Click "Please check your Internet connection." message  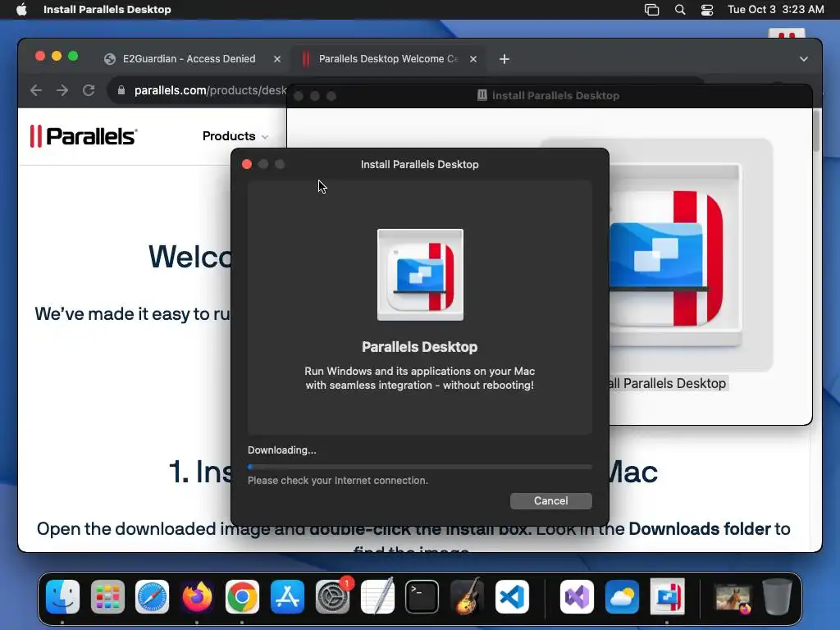pyautogui.click(x=337, y=481)
